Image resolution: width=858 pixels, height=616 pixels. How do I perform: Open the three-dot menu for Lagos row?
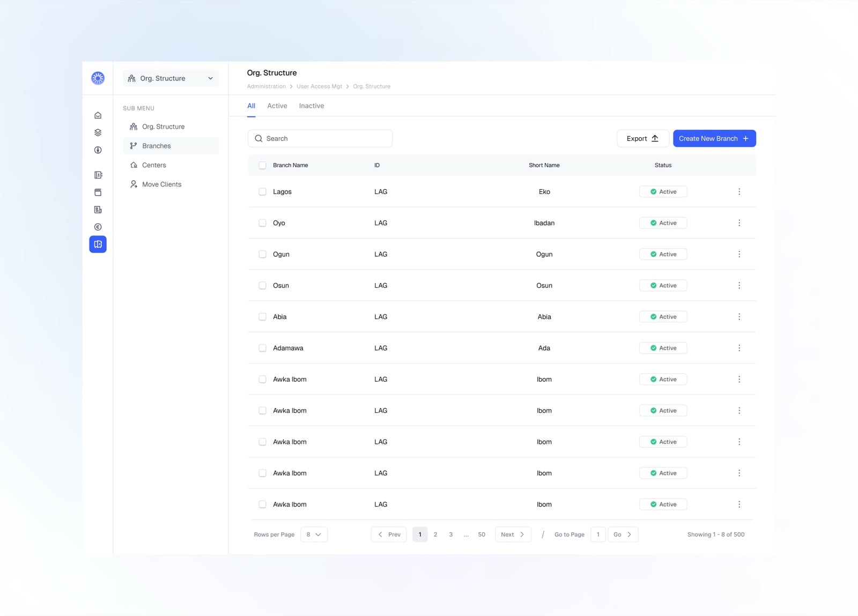click(x=739, y=191)
